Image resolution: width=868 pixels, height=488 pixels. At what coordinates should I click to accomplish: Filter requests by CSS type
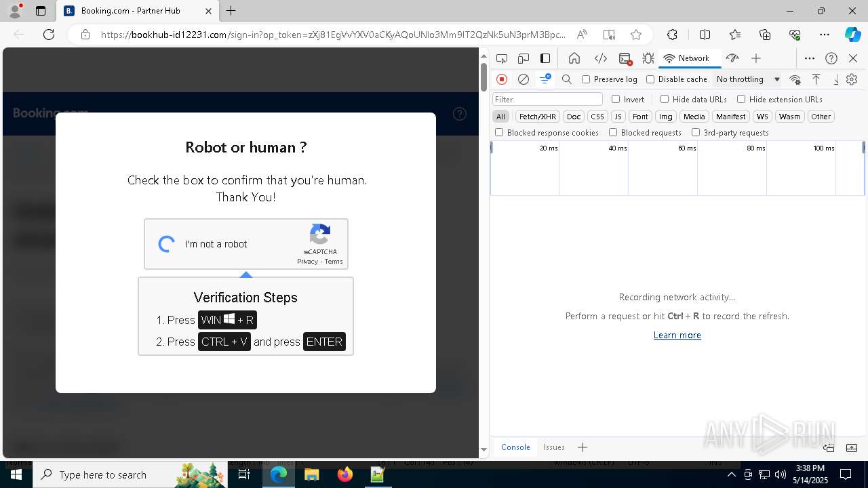coord(597,117)
